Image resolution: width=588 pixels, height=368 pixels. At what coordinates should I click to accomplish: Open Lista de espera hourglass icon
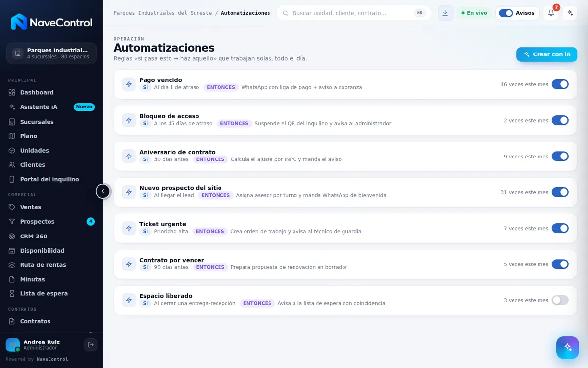tap(12, 293)
